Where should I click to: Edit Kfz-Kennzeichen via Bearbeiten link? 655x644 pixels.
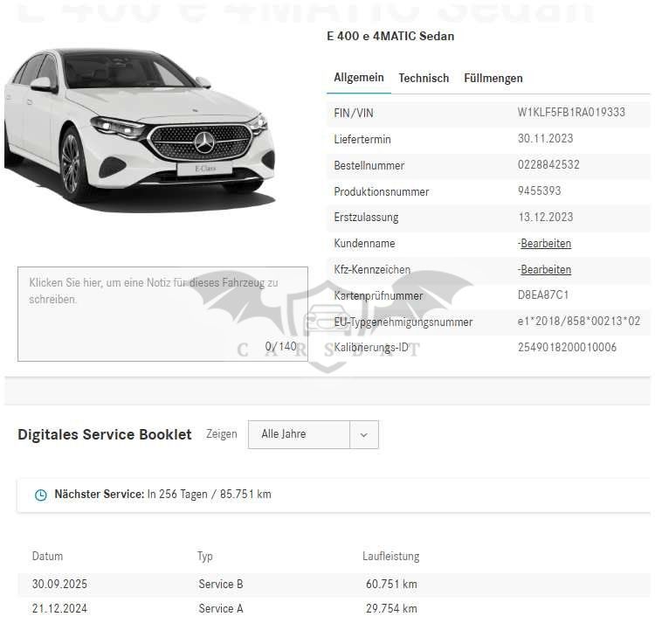(x=546, y=270)
